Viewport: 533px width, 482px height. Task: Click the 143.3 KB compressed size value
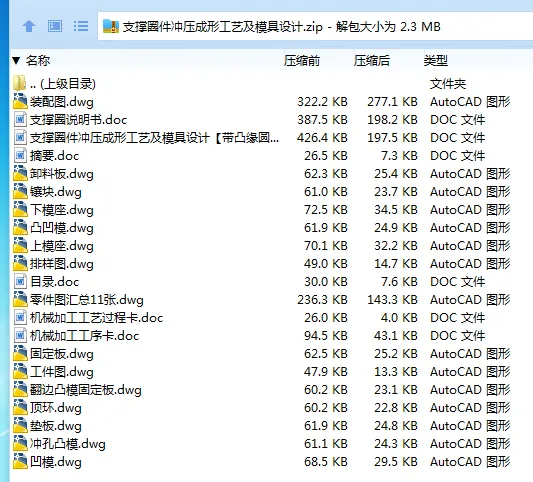[x=392, y=300]
